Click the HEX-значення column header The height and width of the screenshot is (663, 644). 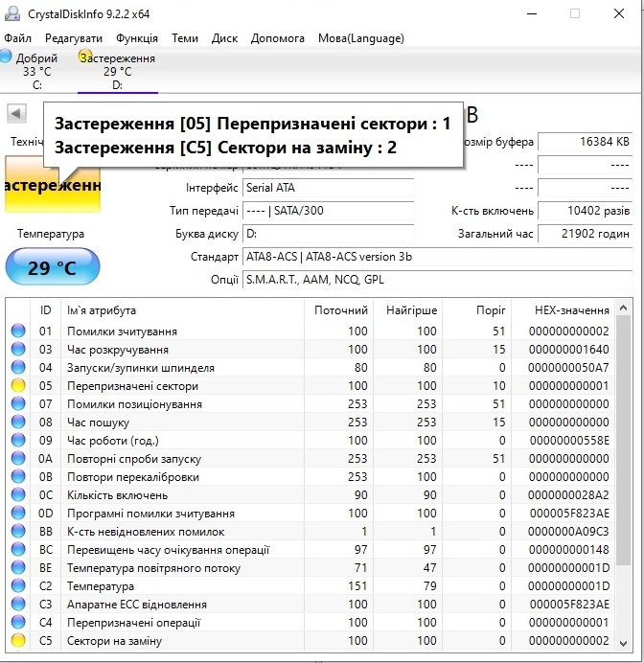pos(563,310)
